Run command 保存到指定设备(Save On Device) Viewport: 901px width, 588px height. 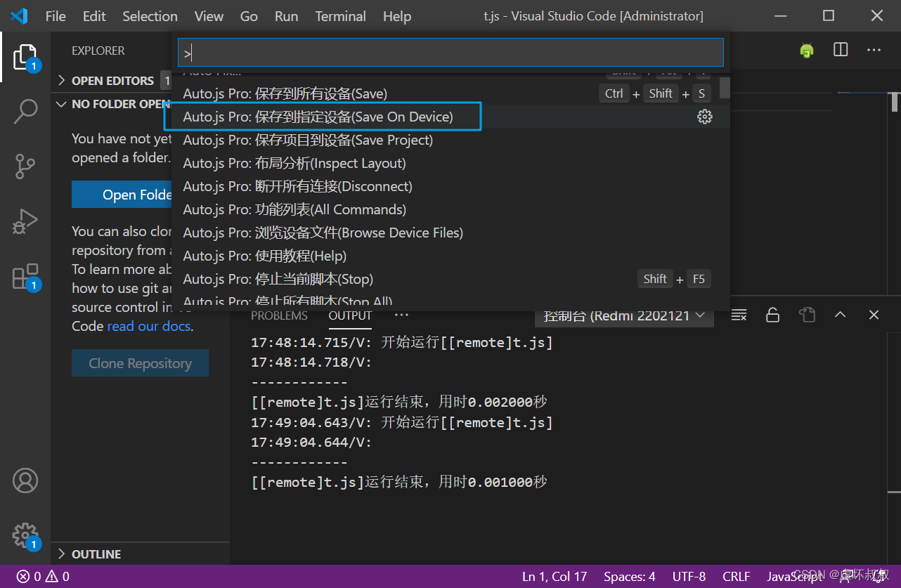451,117
